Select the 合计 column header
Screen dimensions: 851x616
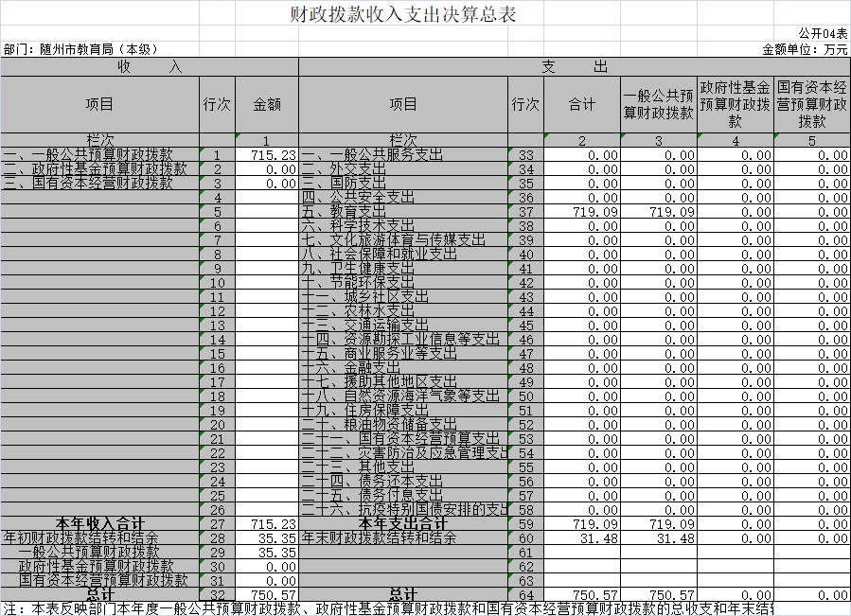pyautogui.click(x=582, y=105)
